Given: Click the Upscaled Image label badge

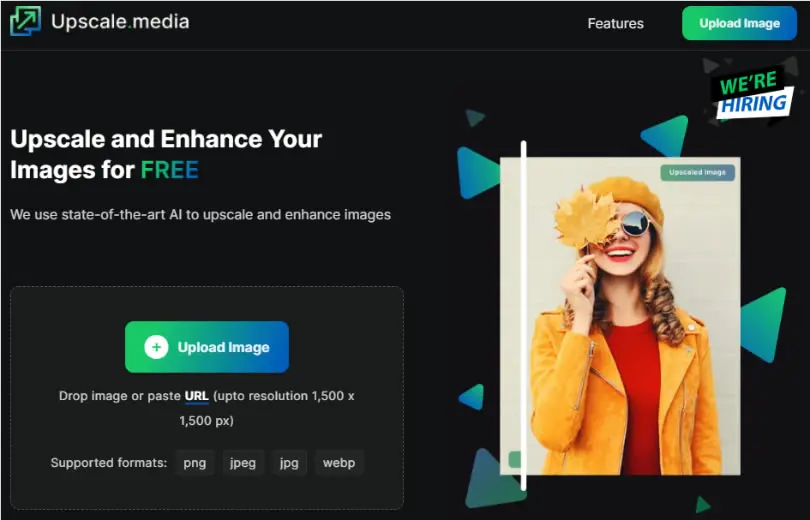Looking at the screenshot, I should point(697,172).
